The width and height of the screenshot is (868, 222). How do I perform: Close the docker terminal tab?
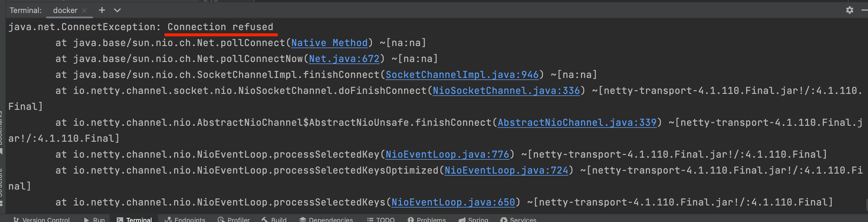pos(85,10)
